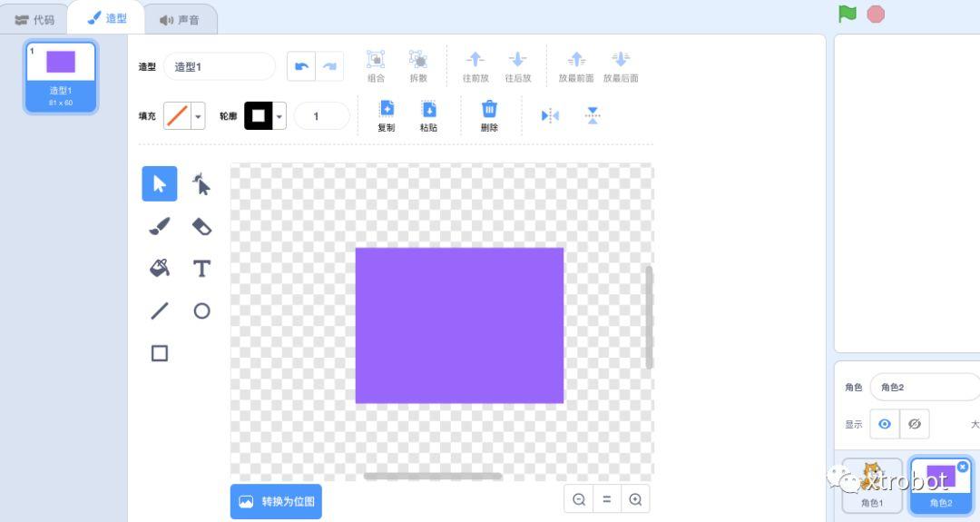Click the zoom in magnifier button
Viewport: 980px width, 522px height.
point(635,499)
